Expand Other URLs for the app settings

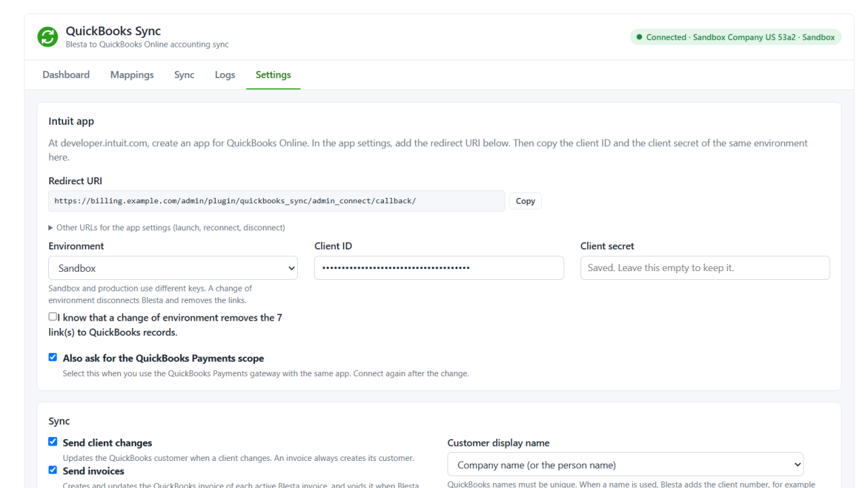[x=167, y=228]
